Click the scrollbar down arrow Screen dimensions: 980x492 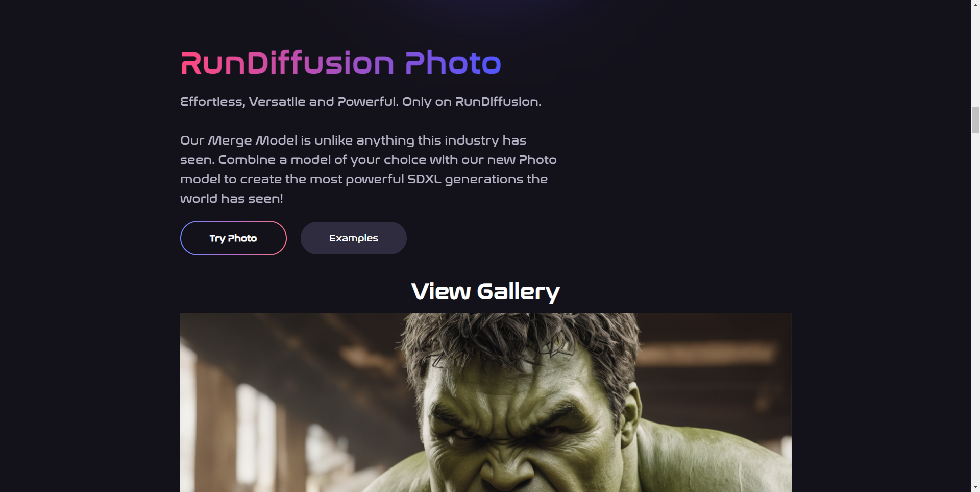point(975,487)
